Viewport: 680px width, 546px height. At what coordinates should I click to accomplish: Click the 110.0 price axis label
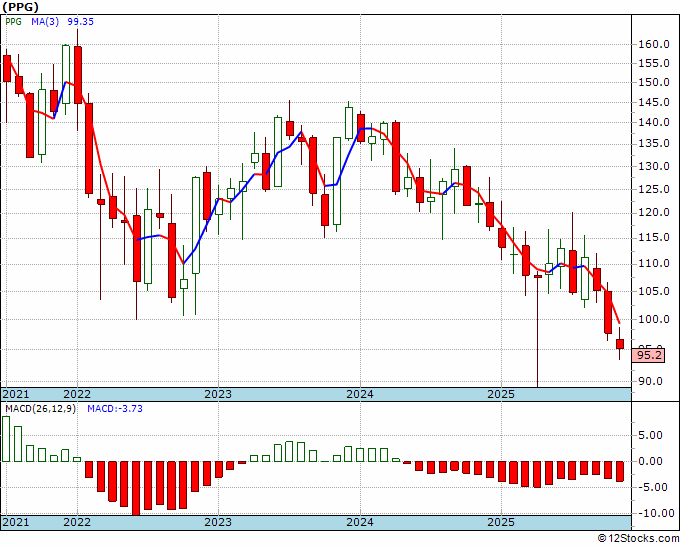pos(654,264)
